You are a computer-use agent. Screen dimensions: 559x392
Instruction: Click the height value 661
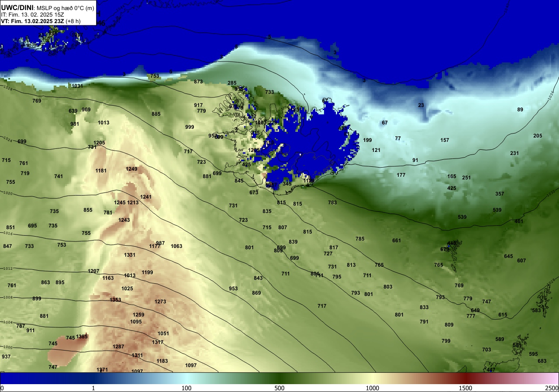tap(397, 241)
